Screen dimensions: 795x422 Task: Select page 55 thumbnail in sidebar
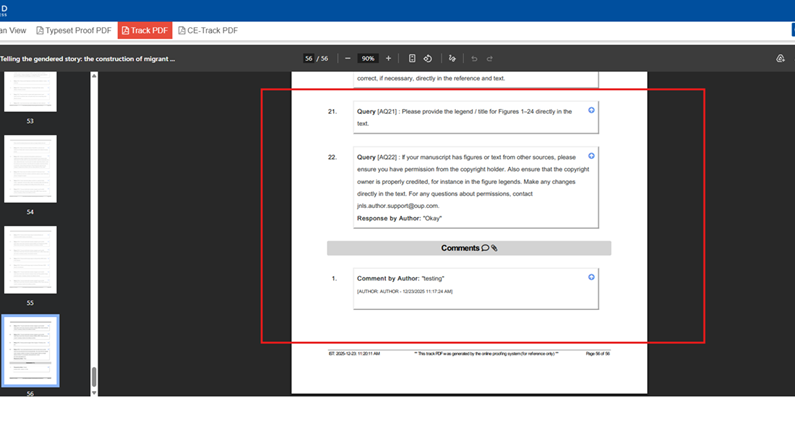point(29,259)
